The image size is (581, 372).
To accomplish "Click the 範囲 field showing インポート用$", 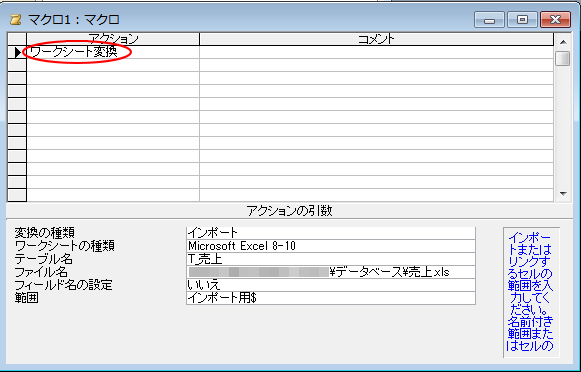I will 331,298.
